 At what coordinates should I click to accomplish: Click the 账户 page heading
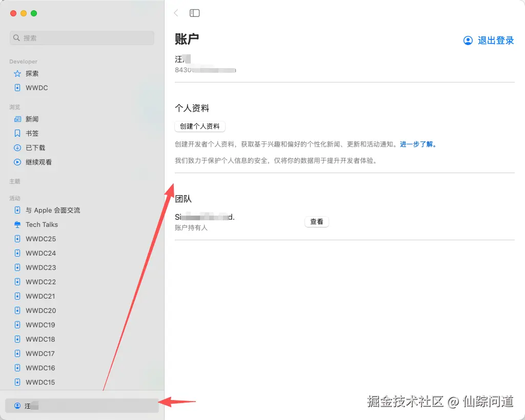(187, 39)
